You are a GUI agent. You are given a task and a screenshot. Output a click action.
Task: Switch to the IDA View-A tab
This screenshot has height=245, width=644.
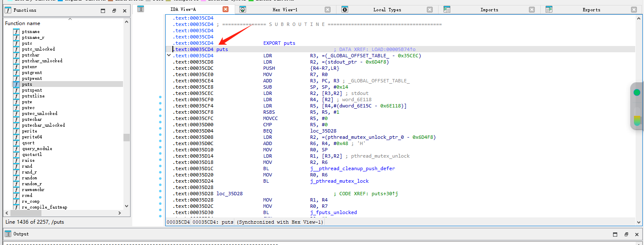point(183,9)
